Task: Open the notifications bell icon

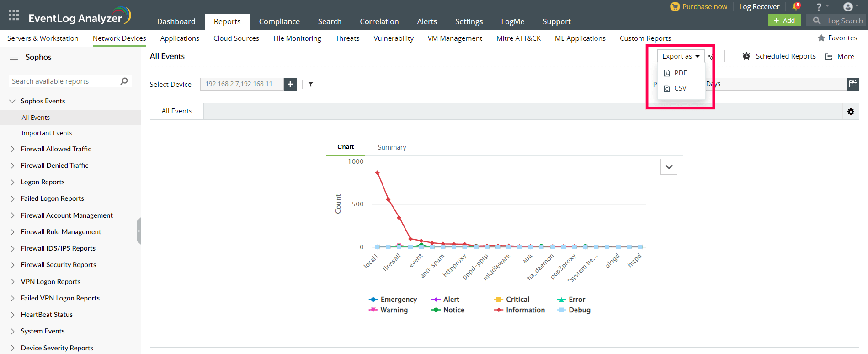Action: [x=796, y=7]
